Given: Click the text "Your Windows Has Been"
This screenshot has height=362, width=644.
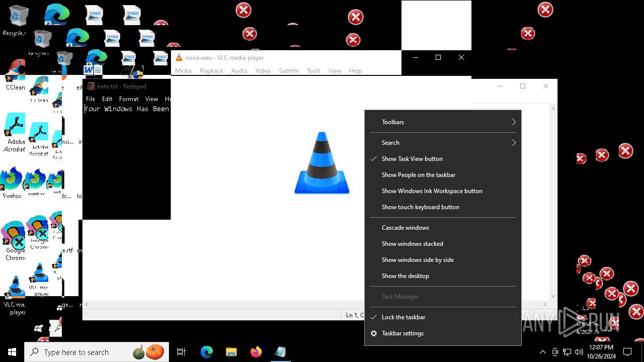Looking at the screenshot, I should tap(127, 109).
